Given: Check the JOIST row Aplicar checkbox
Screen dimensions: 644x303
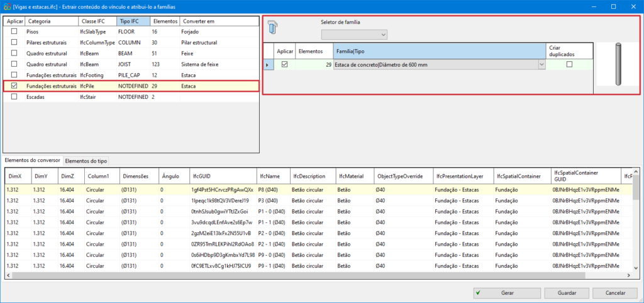Looking at the screenshot, I should (14, 64).
